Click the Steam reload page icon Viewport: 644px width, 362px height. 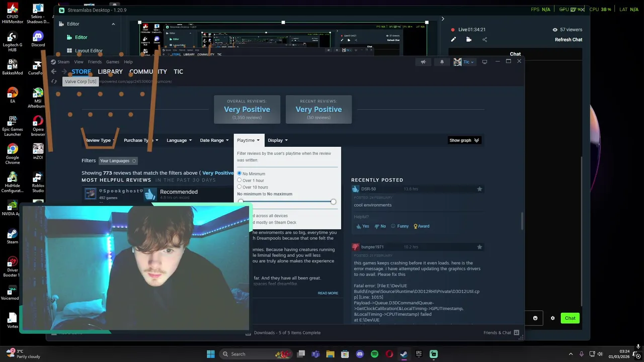click(54, 81)
